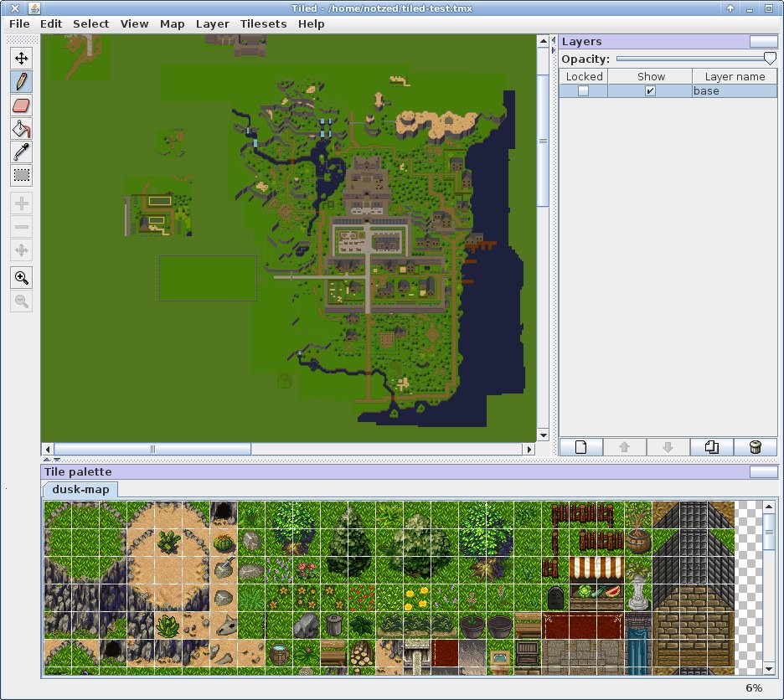Delete the layer with the trash icon
Screen dimensions: 784x700
click(x=756, y=447)
